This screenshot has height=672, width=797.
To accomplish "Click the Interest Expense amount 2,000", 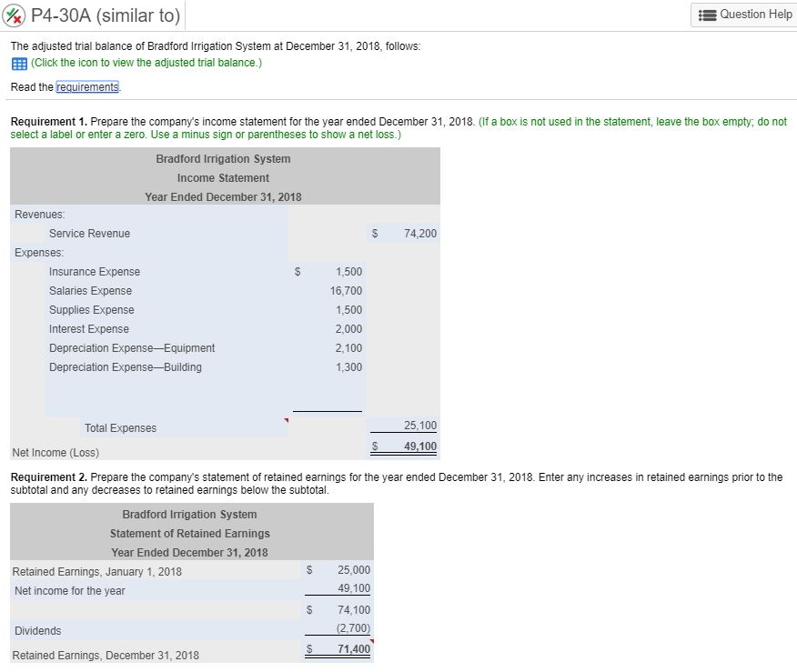I will pyautogui.click(x=348, y=328).
